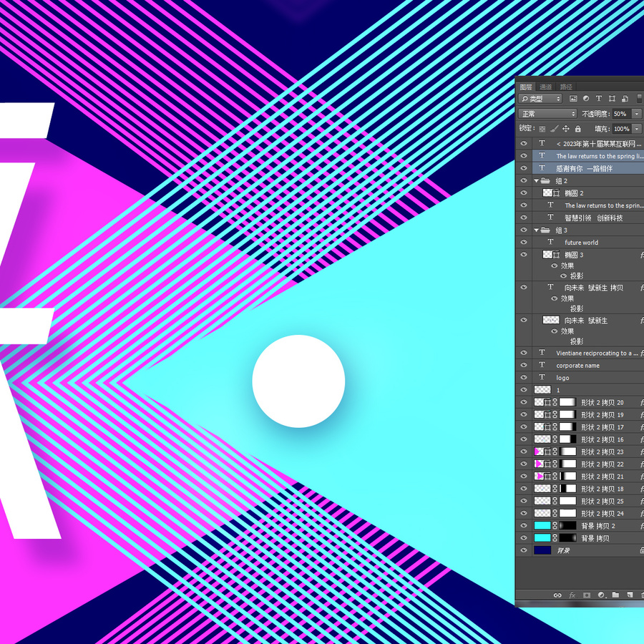Image resolution: width=644 pixels, height=644 pixels.
Task: Open the 不透明度 opacity slider arrow
Action: (x=637, y=114)
